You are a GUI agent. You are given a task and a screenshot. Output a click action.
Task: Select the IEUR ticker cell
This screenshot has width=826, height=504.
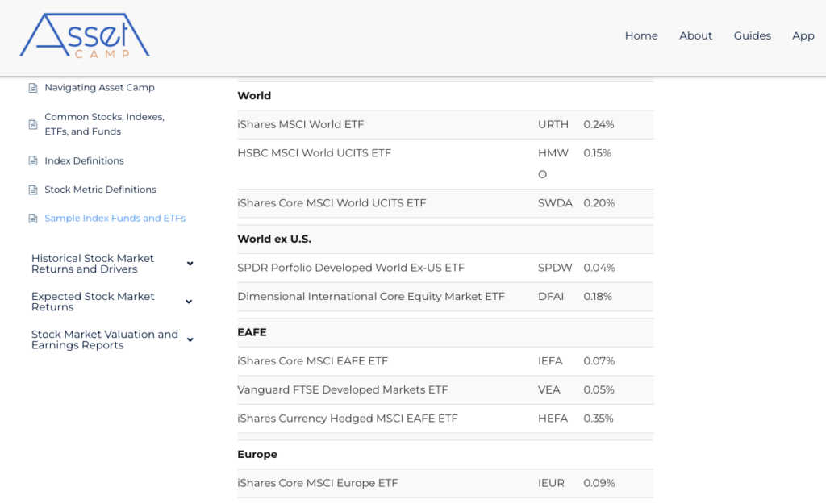tap(551, 484)
